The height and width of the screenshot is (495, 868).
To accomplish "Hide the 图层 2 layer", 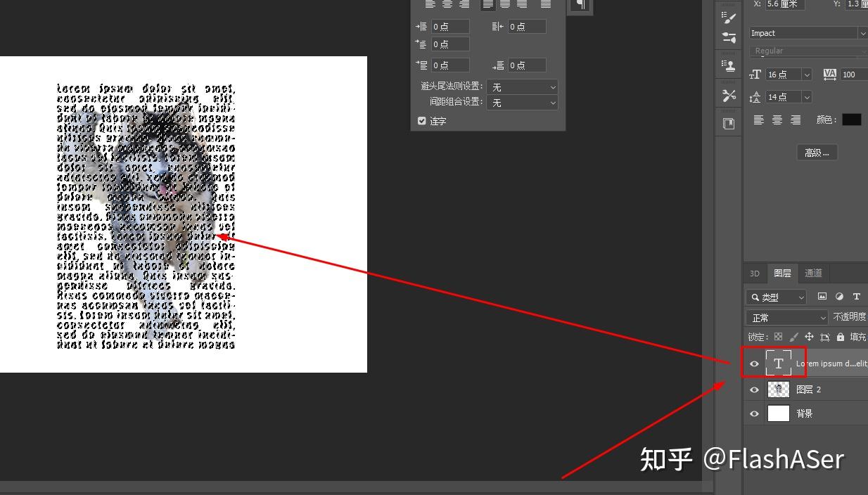I will [x=754, y=389].
